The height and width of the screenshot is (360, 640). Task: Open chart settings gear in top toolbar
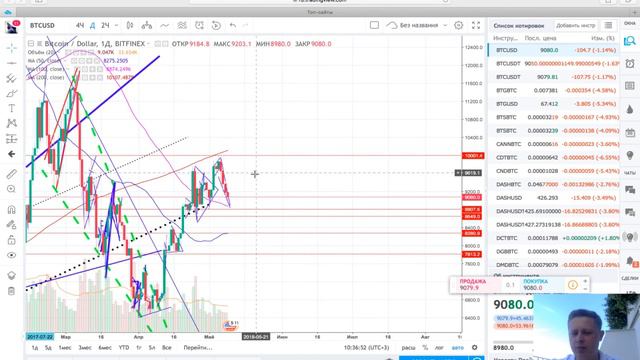pyautogui.click(x=459, y=25)
